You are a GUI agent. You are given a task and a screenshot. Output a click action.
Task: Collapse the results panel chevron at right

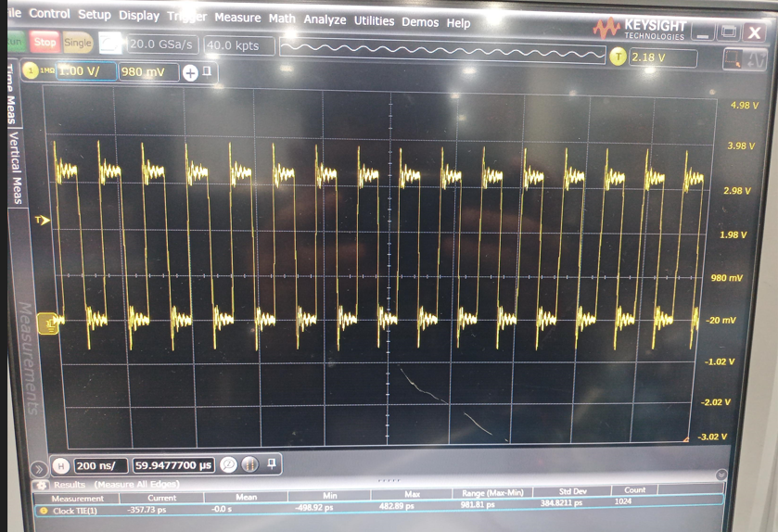click(x=721, y=475)
